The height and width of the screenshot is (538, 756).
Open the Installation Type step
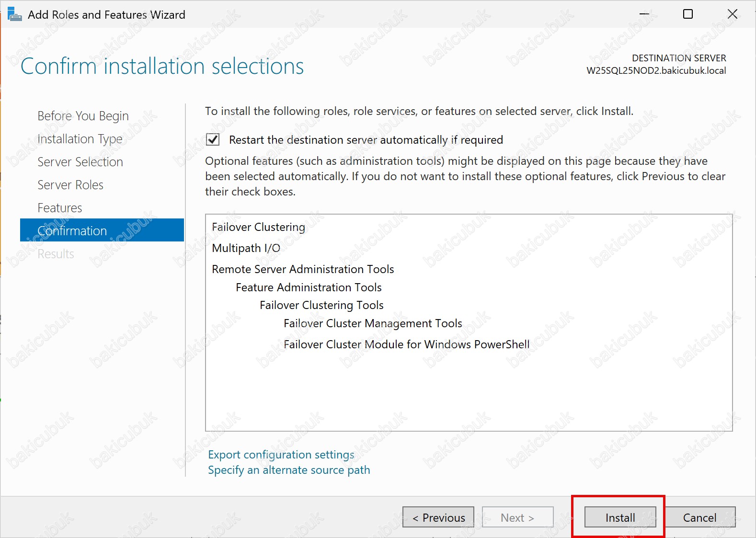click(80, 139)
